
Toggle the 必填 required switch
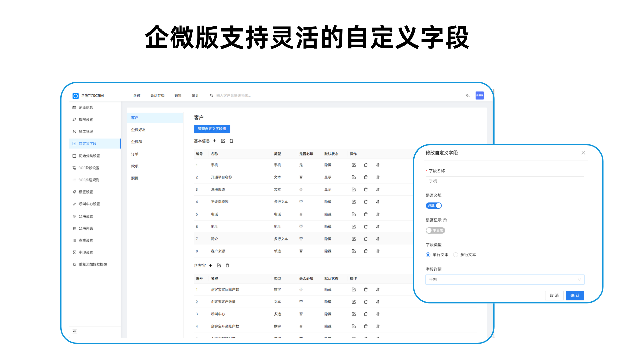(x=434, y=206)
